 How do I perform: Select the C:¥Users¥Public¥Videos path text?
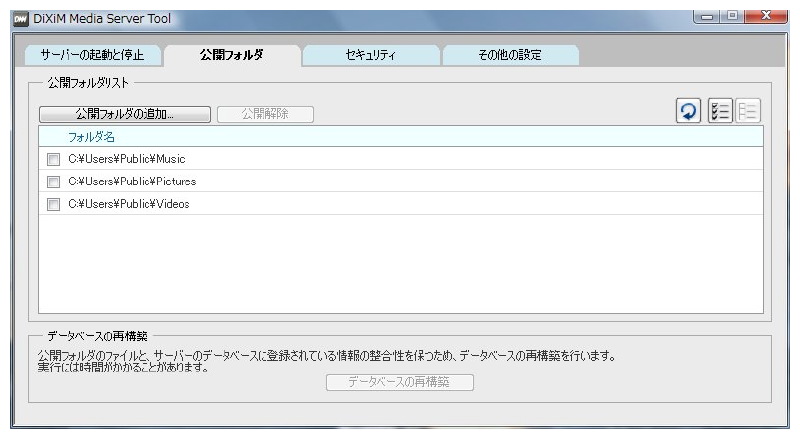[129, 204]
